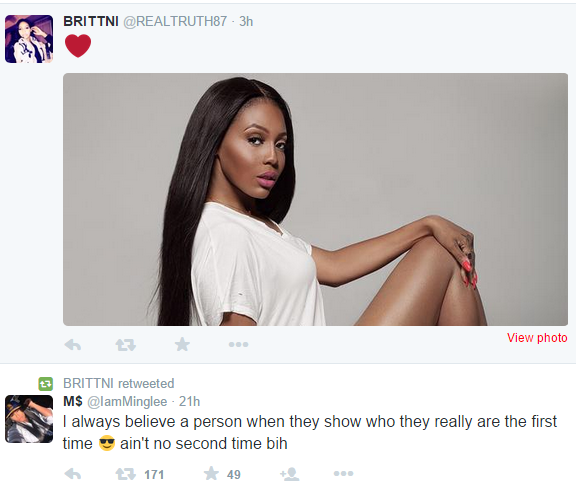Click the View photo link
Viewport: 576px width, 492px height.
coord(537,338)
